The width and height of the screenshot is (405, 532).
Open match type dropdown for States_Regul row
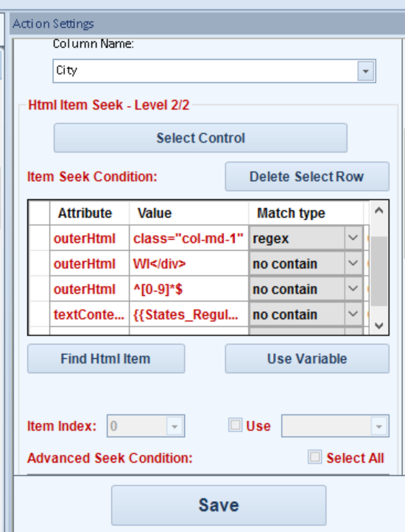(x=353, y=314)
